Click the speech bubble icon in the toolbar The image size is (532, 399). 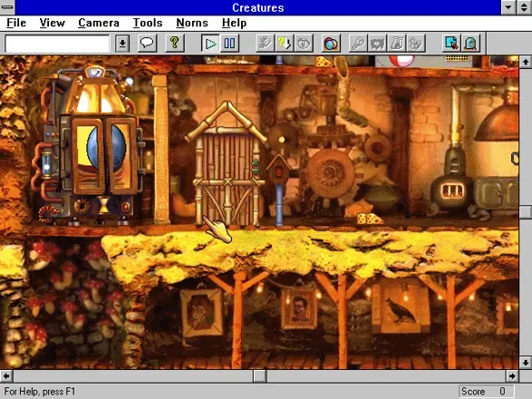(x=147, y=44)
